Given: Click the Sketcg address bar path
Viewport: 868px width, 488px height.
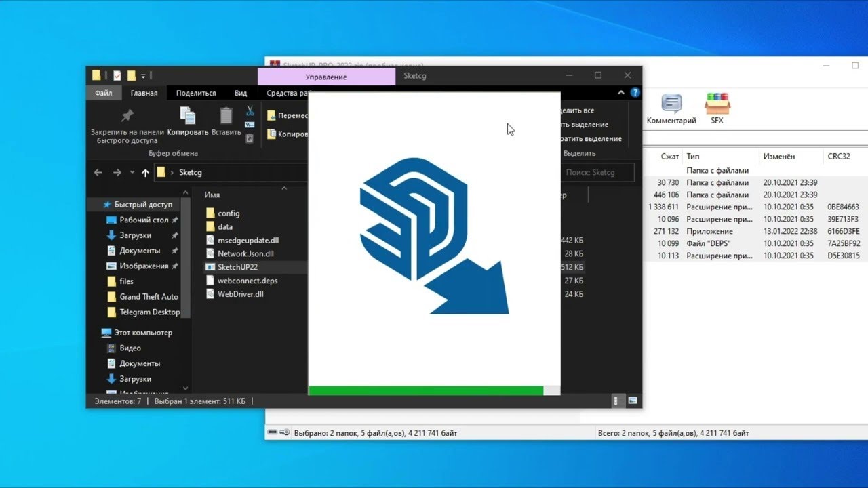Looking at the screenshot, I should coord(191,173).
